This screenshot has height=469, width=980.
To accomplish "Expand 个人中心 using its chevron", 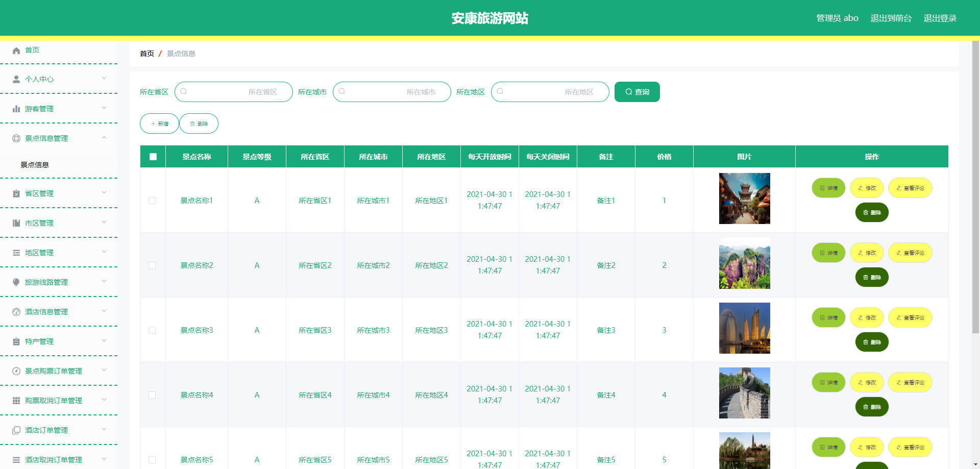I will [104, 78].
